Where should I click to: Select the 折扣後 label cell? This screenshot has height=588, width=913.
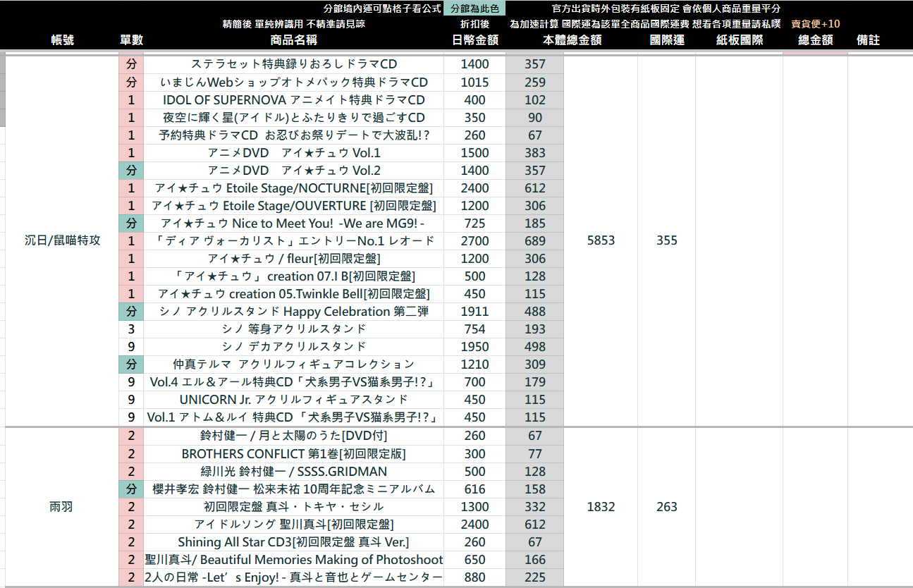(474, 24)
